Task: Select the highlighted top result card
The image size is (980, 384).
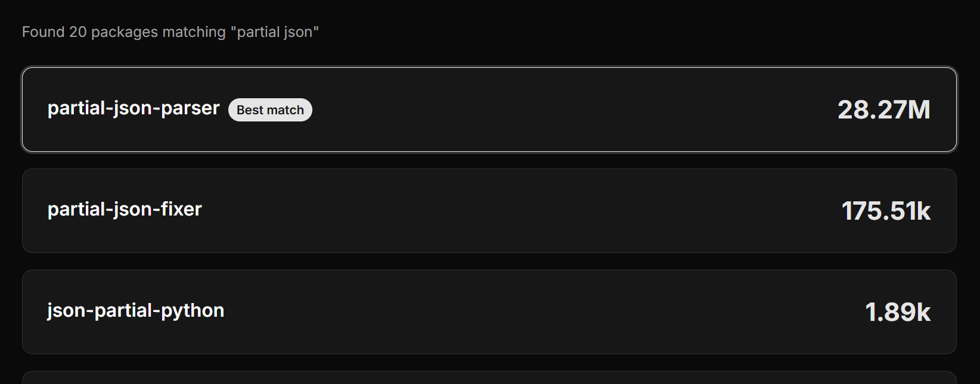Action: tap(489, 109)
